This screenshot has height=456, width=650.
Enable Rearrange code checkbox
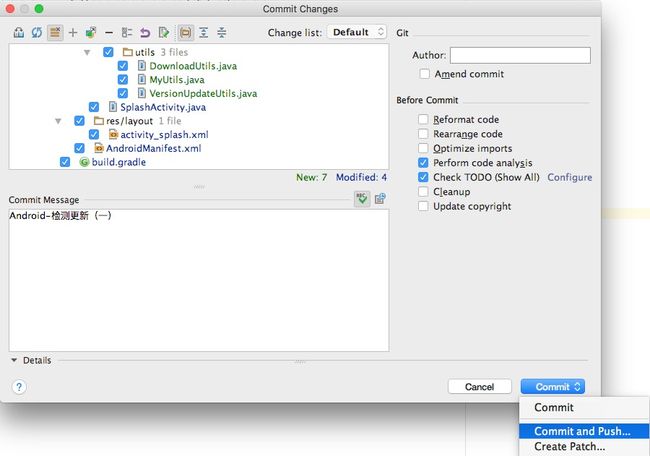click(x=423, y=134)
